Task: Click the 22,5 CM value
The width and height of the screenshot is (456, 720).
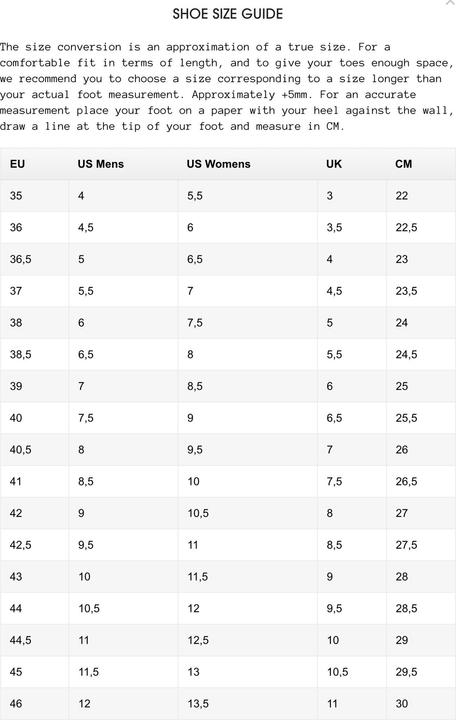Action: (x=406, y=227)
